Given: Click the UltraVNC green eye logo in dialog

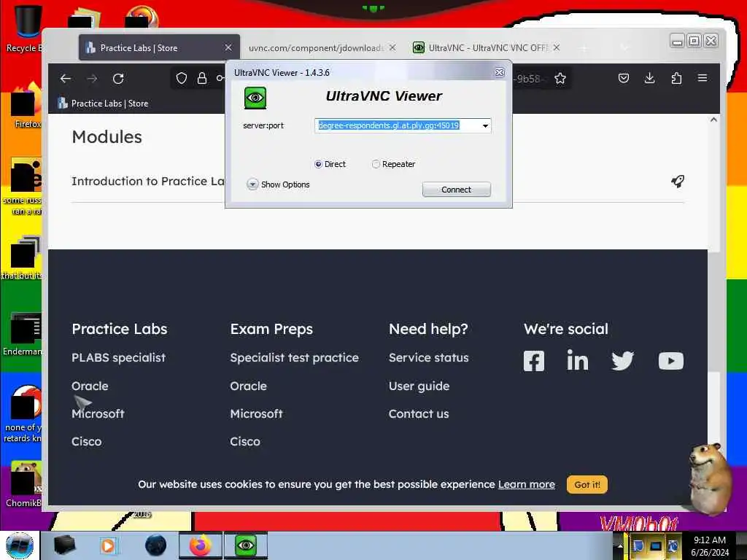Looking at the screenshot, I should click(255, 98).
